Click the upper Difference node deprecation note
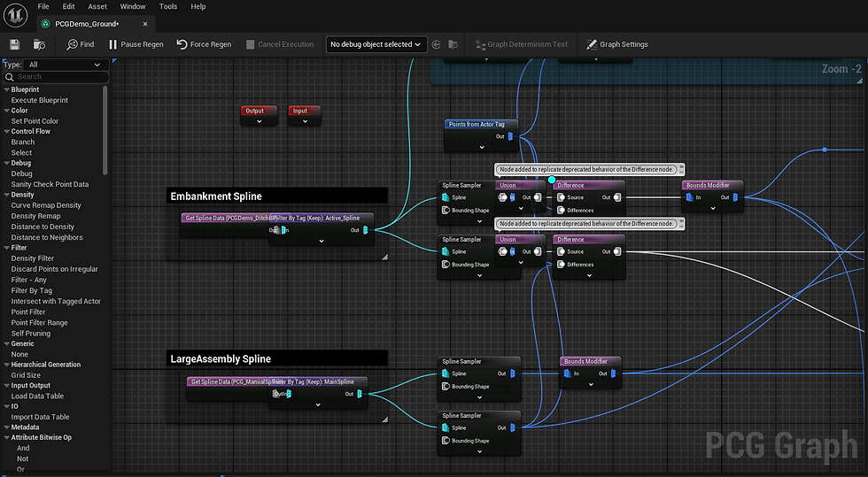This screenshot has width=868, height=477. point(590,169)
